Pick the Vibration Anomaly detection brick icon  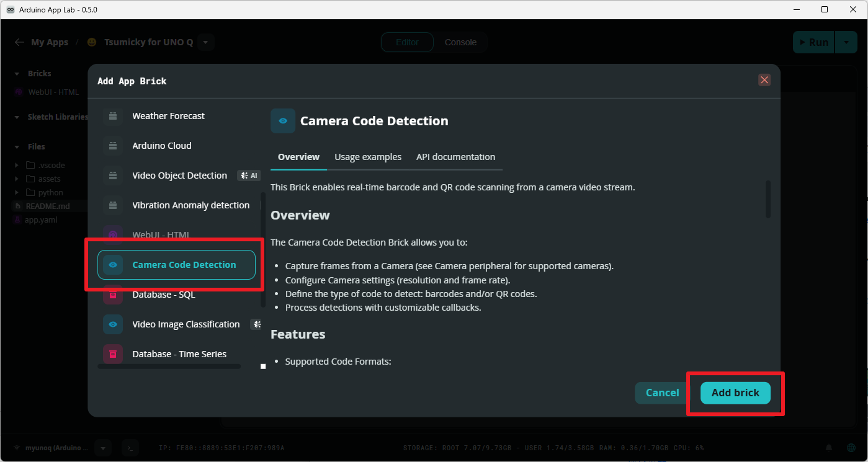tap(113, 205)
